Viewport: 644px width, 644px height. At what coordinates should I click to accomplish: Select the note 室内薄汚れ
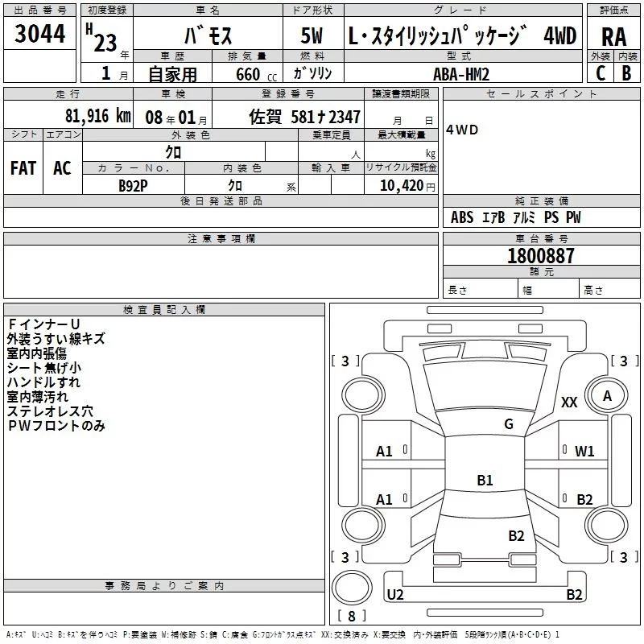pyautogui.click(x=37, y=397)
